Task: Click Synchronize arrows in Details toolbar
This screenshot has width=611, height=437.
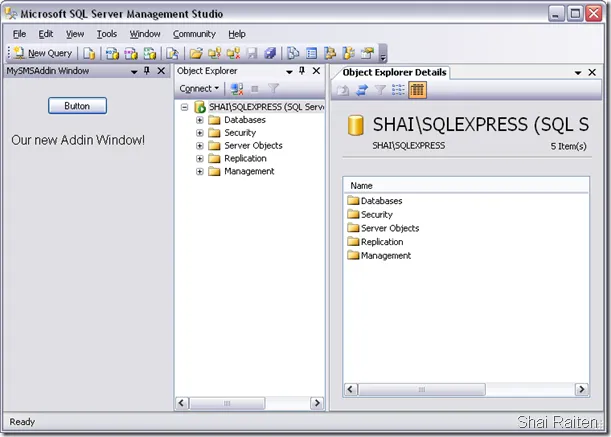Action: (362, 90)
